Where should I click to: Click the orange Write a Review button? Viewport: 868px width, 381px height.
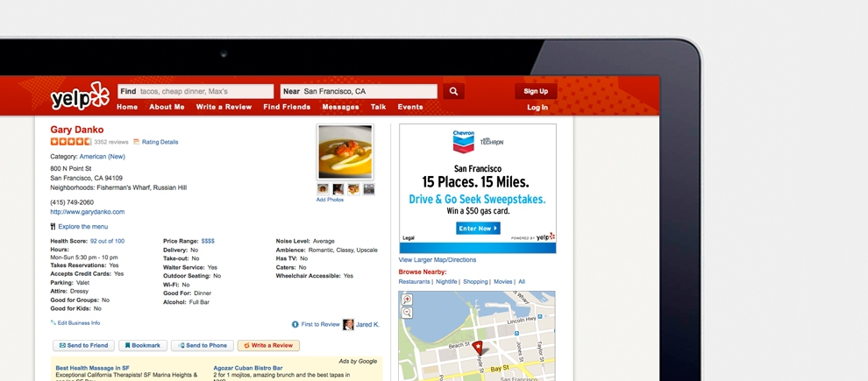pyautogui.click(x=268, y=346)
